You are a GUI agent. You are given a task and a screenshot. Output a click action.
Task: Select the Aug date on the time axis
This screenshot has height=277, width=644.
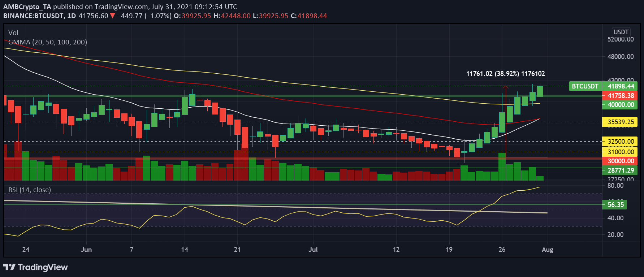[547, 250]
